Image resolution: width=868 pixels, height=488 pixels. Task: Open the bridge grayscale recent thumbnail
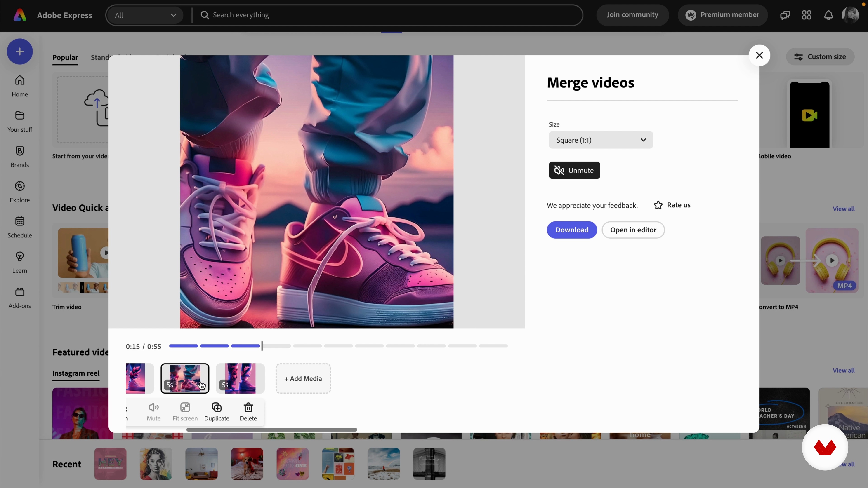point(429,464)
